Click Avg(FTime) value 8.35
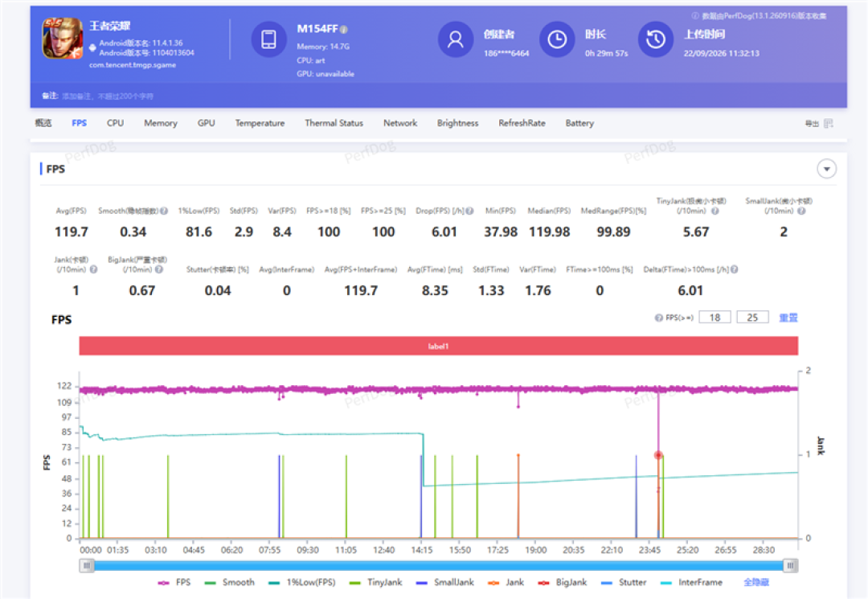 pos(435,290)
